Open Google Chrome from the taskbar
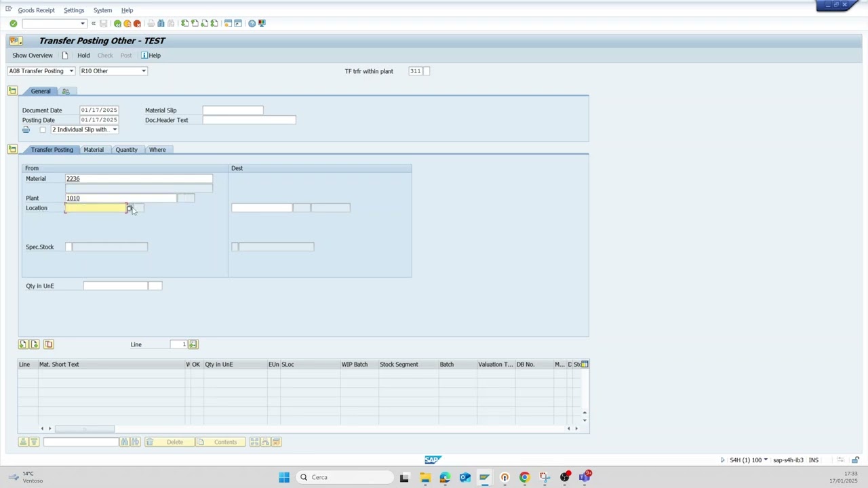The width and height of the screenshot is (868, 488). tap(524, 477)
